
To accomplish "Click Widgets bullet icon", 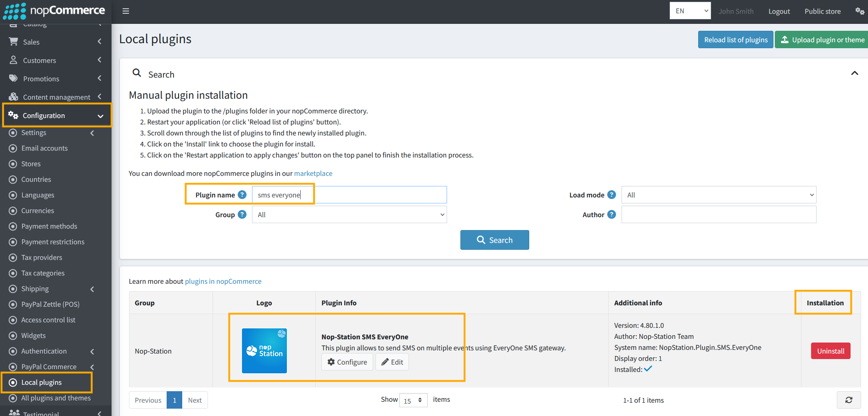I will click(x=13, y=336).
